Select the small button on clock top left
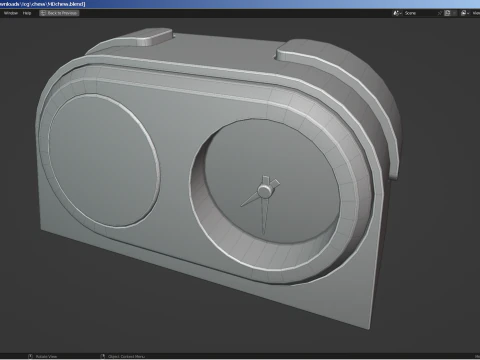480x360 pixels. (152, 37)
